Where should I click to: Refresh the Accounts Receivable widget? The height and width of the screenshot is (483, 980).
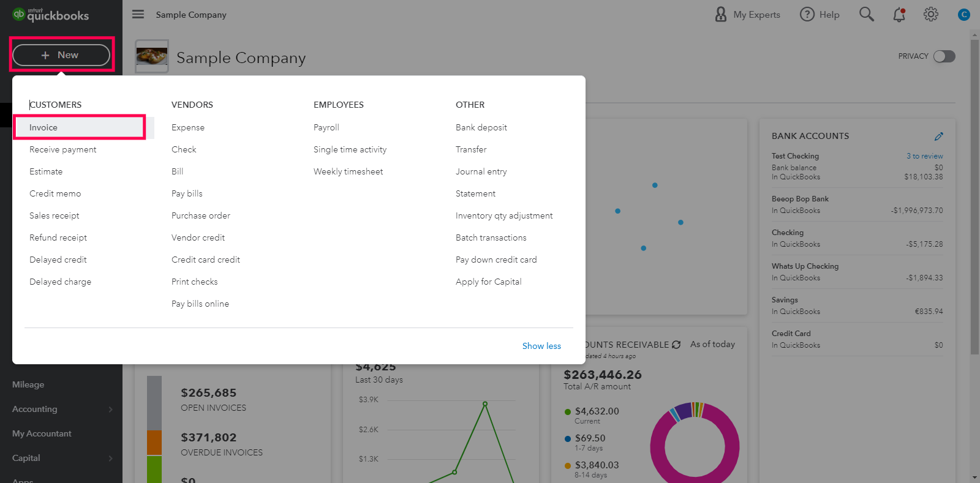[676, 345]
